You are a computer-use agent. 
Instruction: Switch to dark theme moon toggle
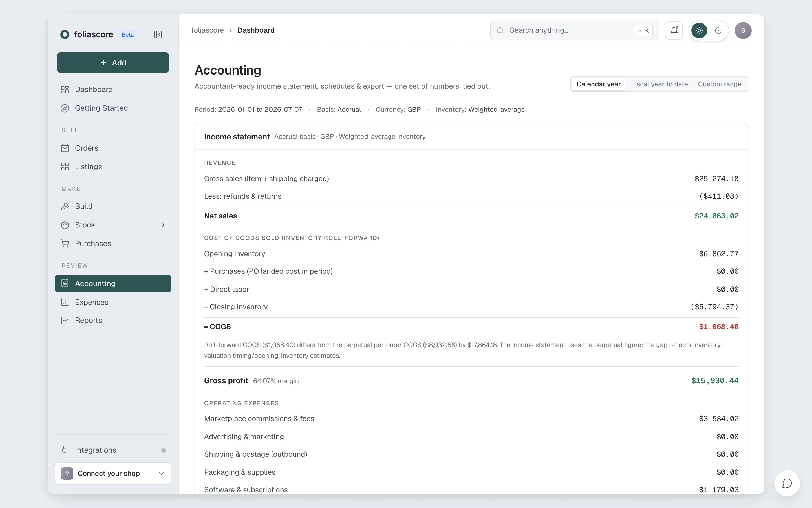tap(718, 30)
